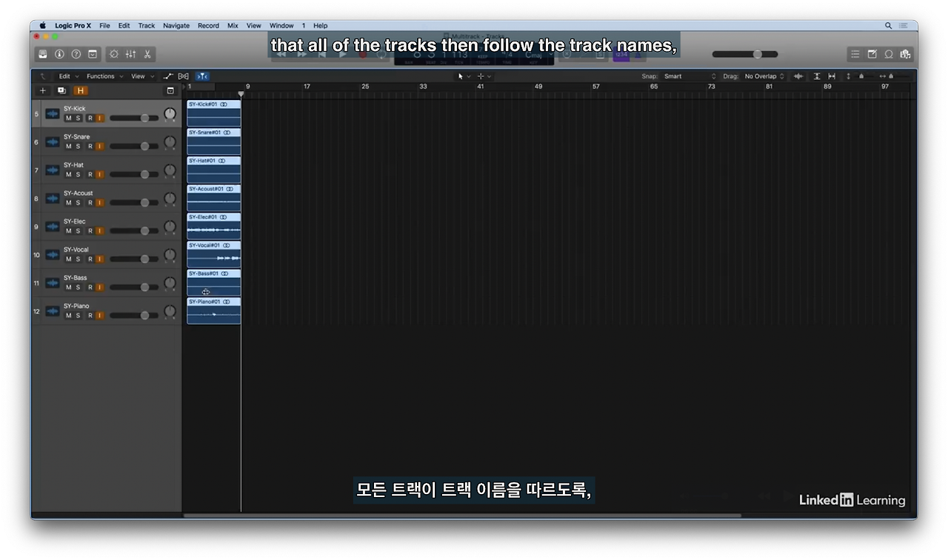Click the waveform zoom icon
948x560 pixels.
pyautogui.click(x=798, y=76)
